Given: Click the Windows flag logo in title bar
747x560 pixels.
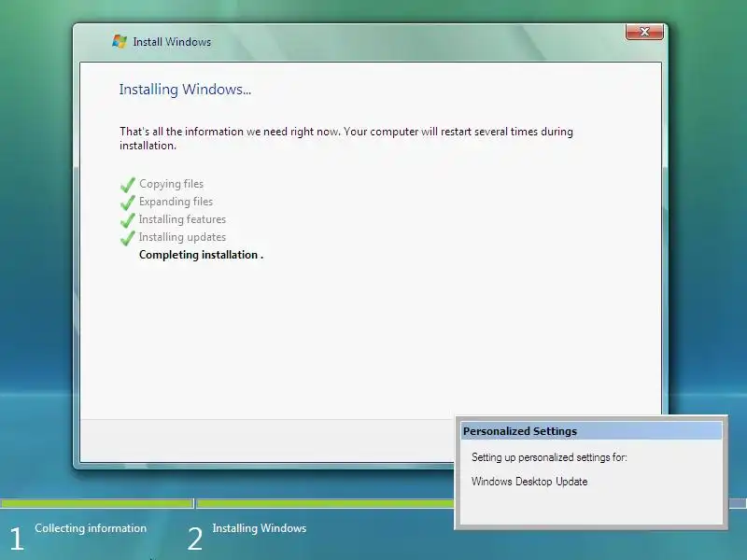Looking at the screenshot, I should [120, 41].
